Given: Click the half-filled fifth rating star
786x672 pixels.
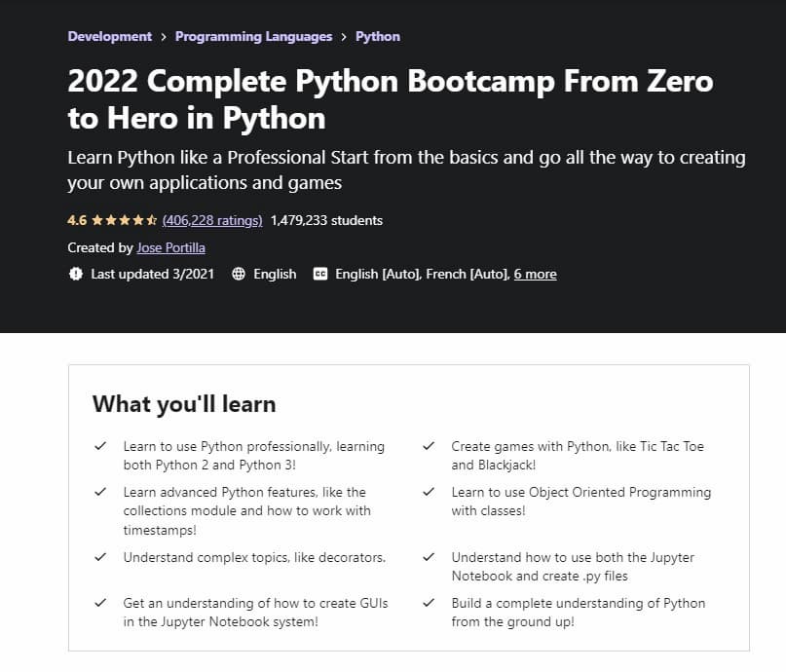Looking at the screenshot, I should point(153,220).
